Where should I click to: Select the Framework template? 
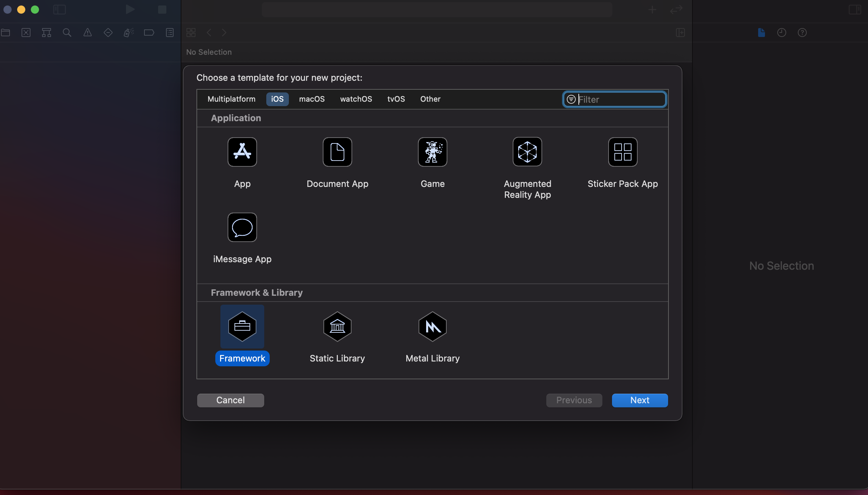click(x=242, y=327)
